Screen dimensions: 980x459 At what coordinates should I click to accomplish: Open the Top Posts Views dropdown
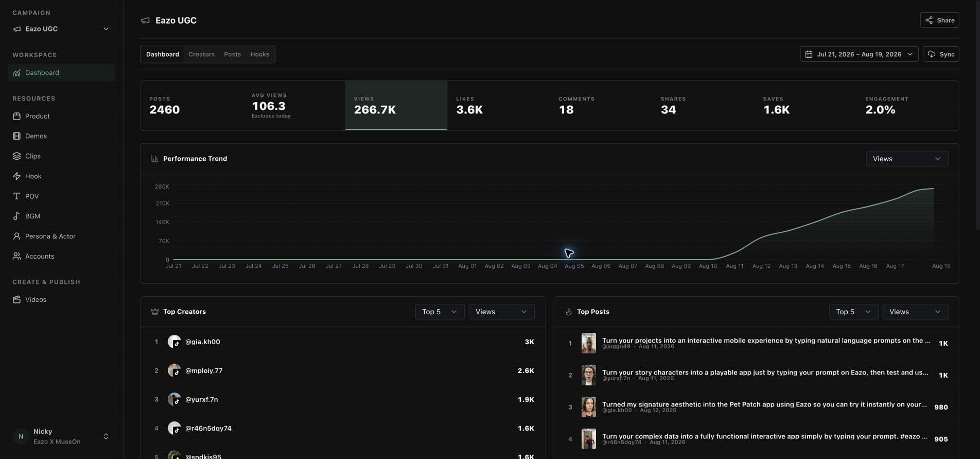(915, 312)
